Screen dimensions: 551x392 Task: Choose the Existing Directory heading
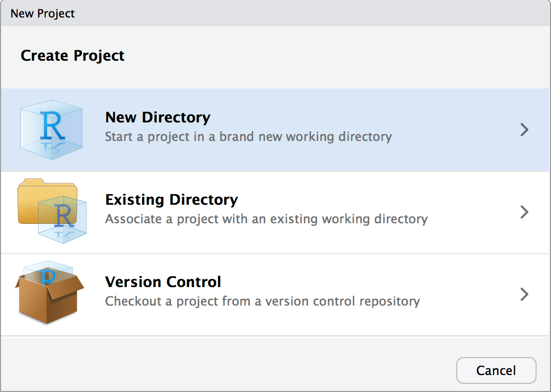pos(171,200)
